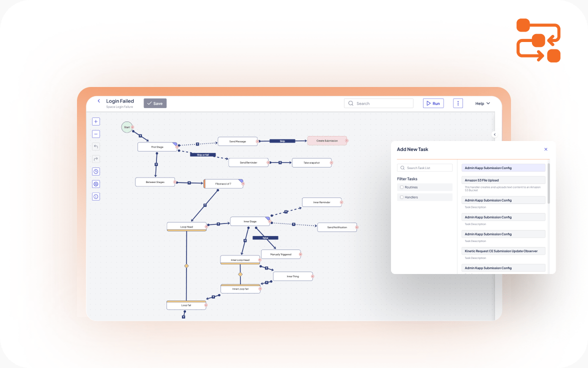588x368 pixels.
Task: Click the plus connector on Create Submission node
Action: point(346,140)
